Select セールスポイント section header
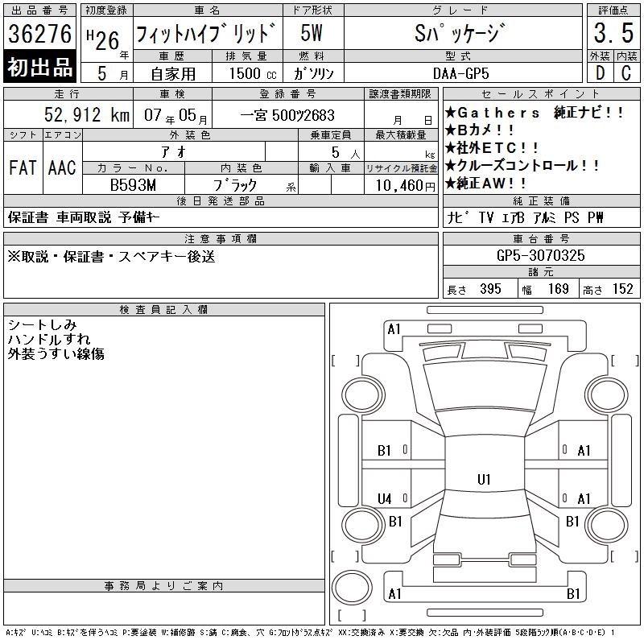Viewport: 644px width, 644px height. [541, 94]
